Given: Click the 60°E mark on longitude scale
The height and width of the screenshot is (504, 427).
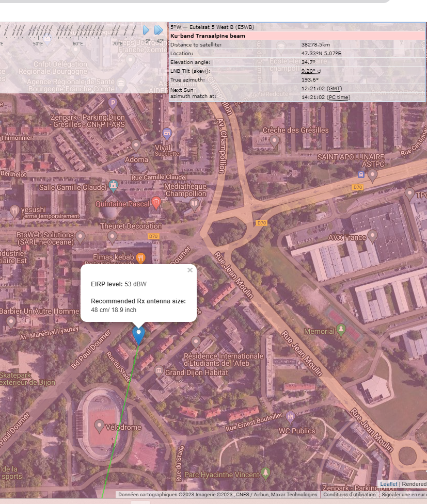Looking at the screenshot, I should pos(77,43).
